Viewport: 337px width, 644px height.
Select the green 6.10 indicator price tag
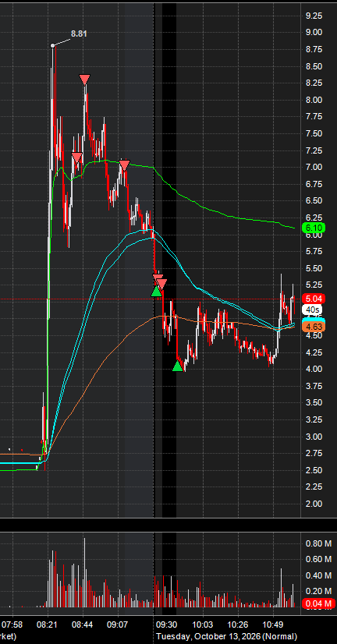[x=314, y=227]
